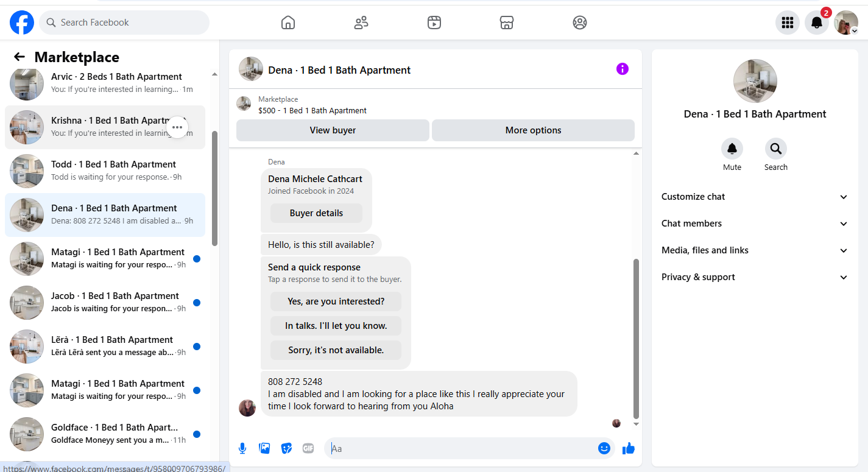This screenshot has height=472, width=868.
Task: Expand Media, files and links section
Action: click(755, 250)
